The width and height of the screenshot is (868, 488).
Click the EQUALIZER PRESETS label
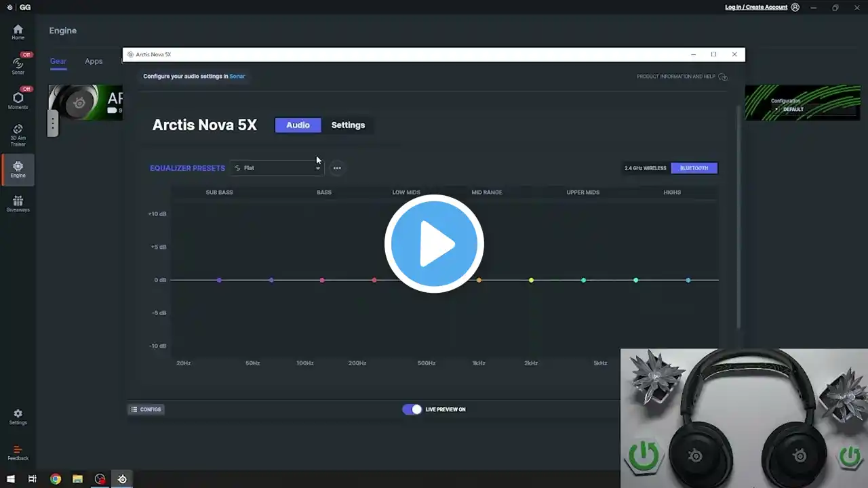[187, 168]
